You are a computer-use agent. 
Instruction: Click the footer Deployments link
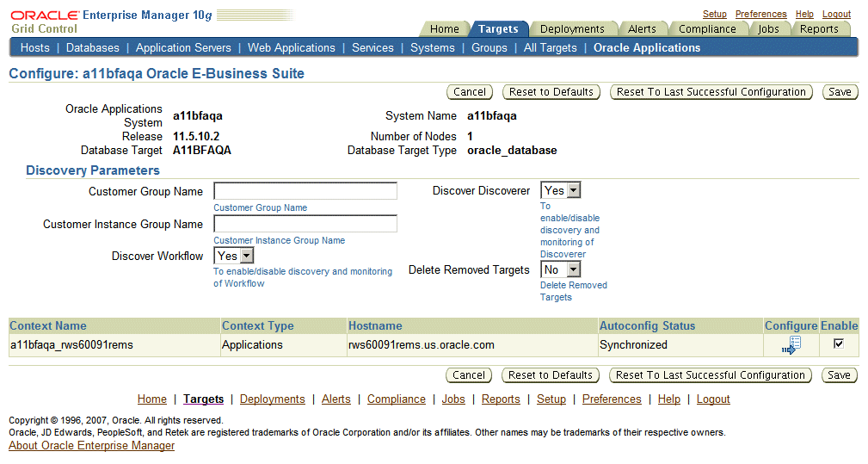coord(273,399)
